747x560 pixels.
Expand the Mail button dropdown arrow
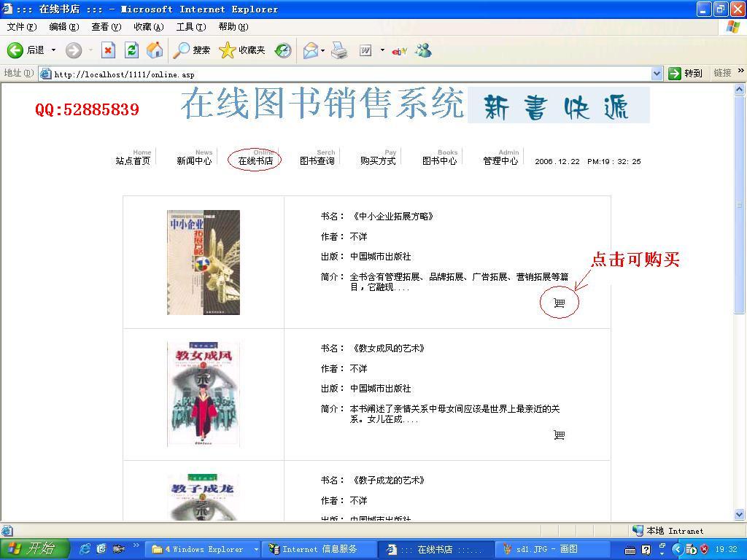[323, 50]
